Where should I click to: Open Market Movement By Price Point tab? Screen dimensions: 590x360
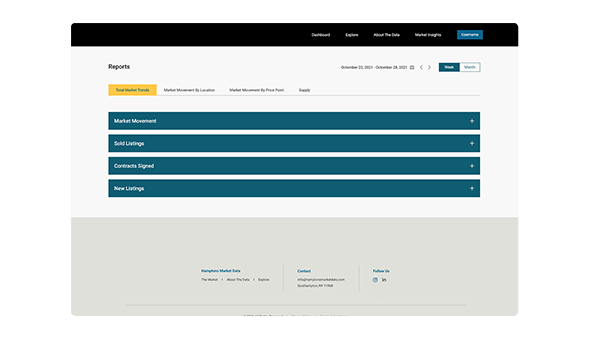pyautogui.click(x=257, y=90)
